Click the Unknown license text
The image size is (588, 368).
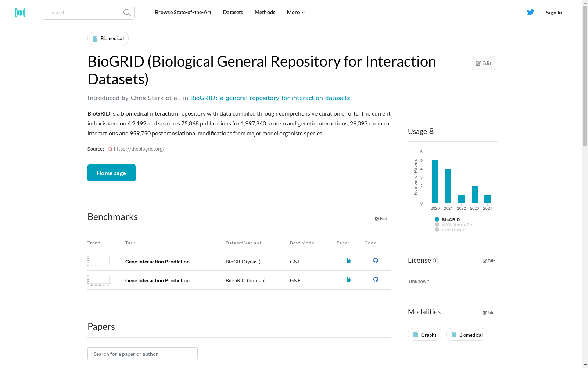point(419,282)
